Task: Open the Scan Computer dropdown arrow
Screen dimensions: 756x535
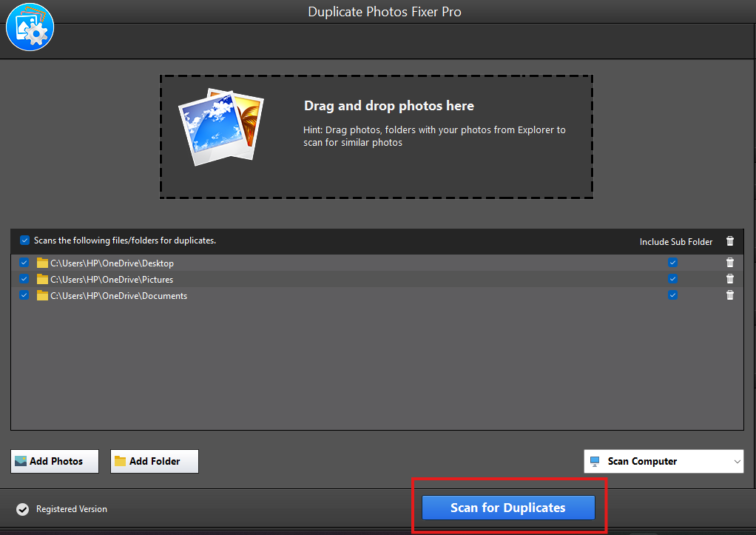Action: 738,462
